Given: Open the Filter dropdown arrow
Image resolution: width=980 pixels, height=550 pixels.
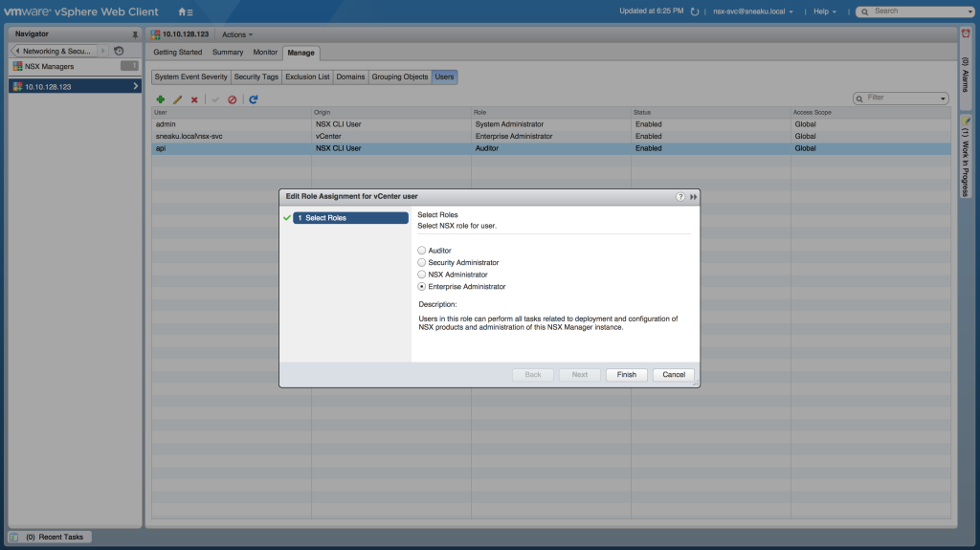Looking at the screenshot, I should pos(943,99).
